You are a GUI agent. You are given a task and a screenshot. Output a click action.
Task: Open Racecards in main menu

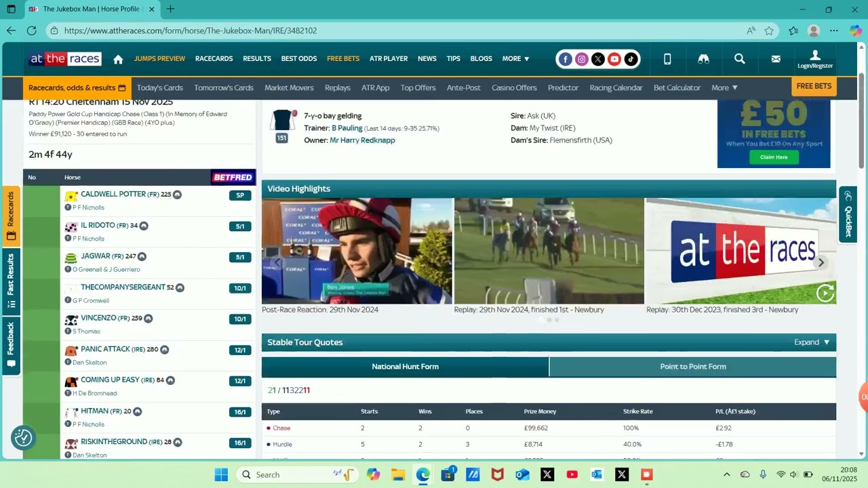214,59
